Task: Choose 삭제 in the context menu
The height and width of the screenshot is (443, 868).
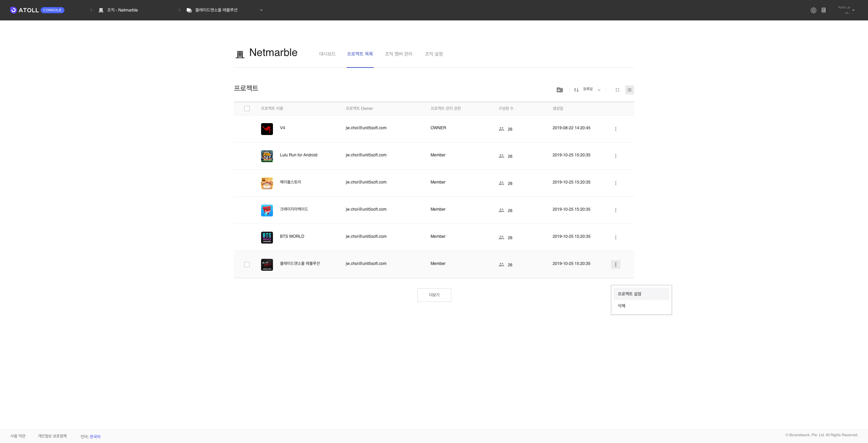Action: [622, 306]
